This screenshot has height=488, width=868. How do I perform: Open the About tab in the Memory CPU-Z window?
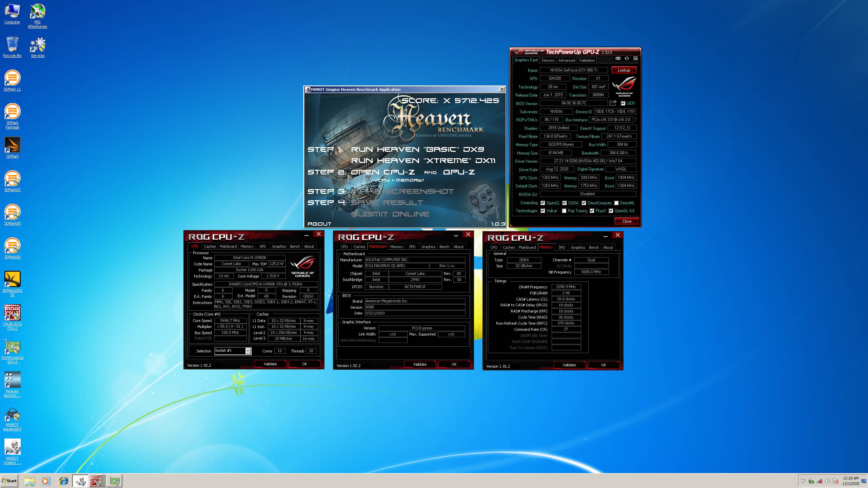click(x=608, y=247)
